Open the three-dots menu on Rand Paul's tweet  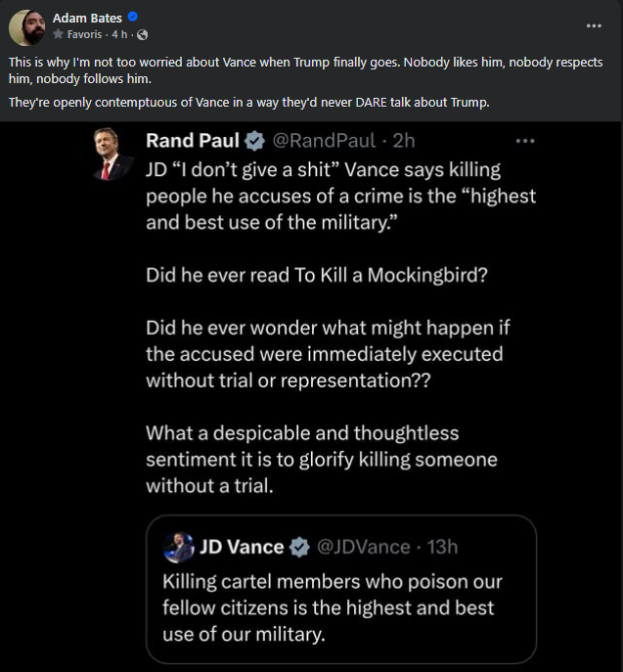click(525, 141)
